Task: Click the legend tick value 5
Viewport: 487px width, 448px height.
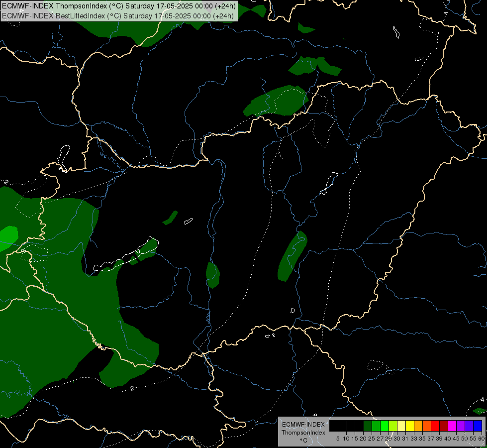Action: coord(338,439)
